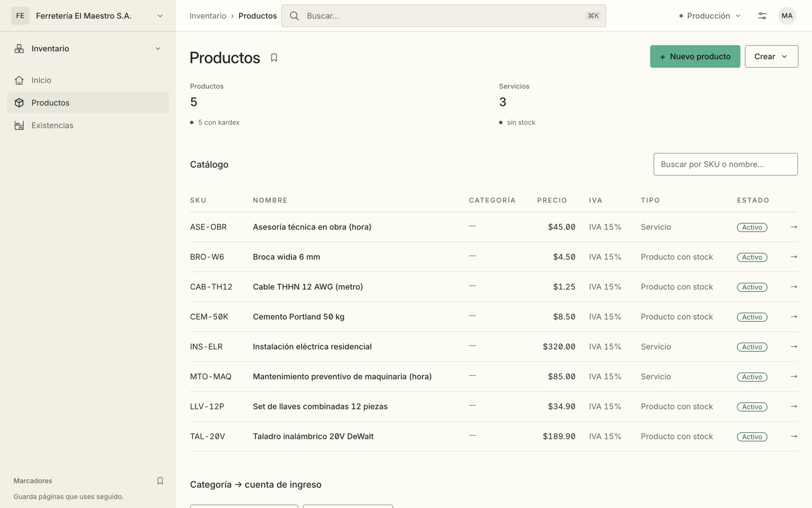
Task: Open row arrow for Instalación eléctrica residencial
Action: pyautogui.click(x=794, y=347)
